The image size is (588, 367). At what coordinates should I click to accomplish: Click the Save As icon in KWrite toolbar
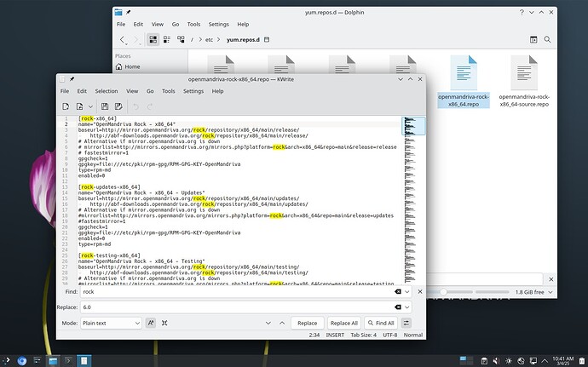[118, 106]
